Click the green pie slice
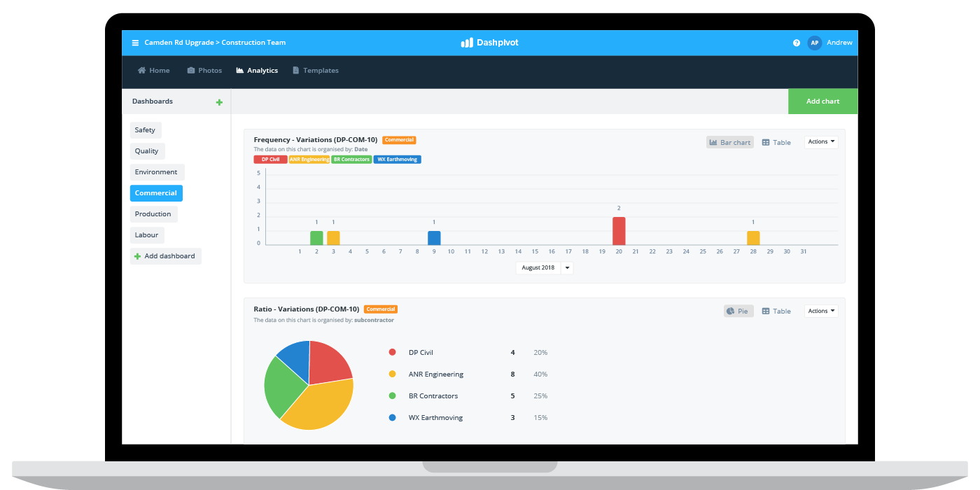Viewport: 980px width, 490px height. 283,387
